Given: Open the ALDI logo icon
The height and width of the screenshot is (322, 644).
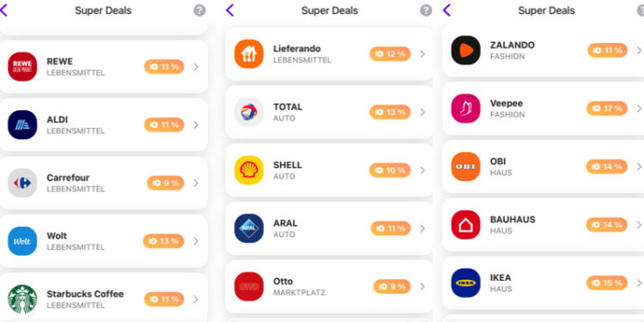Looking at the screenshot, I should (22, 125).
